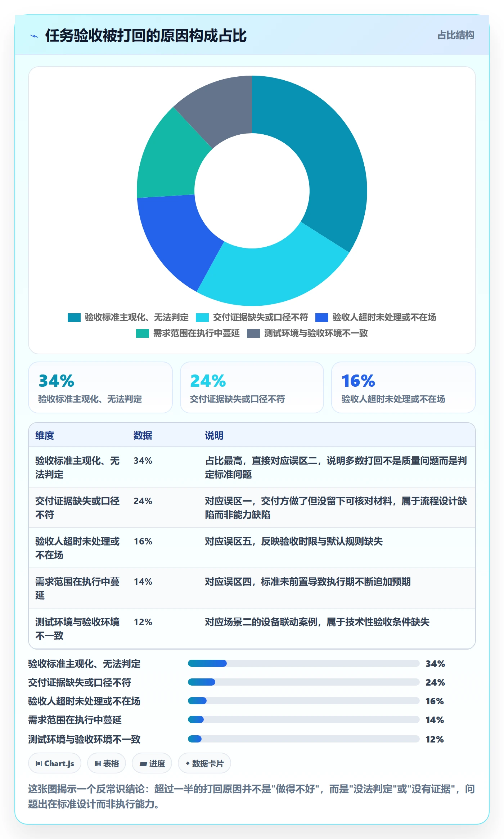Screen dimensions: 504x839
Task: Toggle legend swatch for 需求范围在执行中蔓延
Action: tap(143, 333)
